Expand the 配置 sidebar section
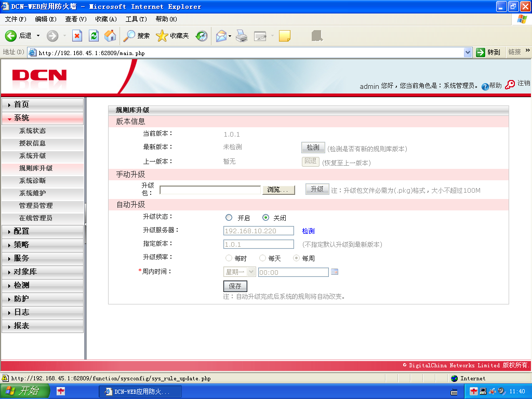This screenshot has height=399, width=532. click(x=43, y=231)
